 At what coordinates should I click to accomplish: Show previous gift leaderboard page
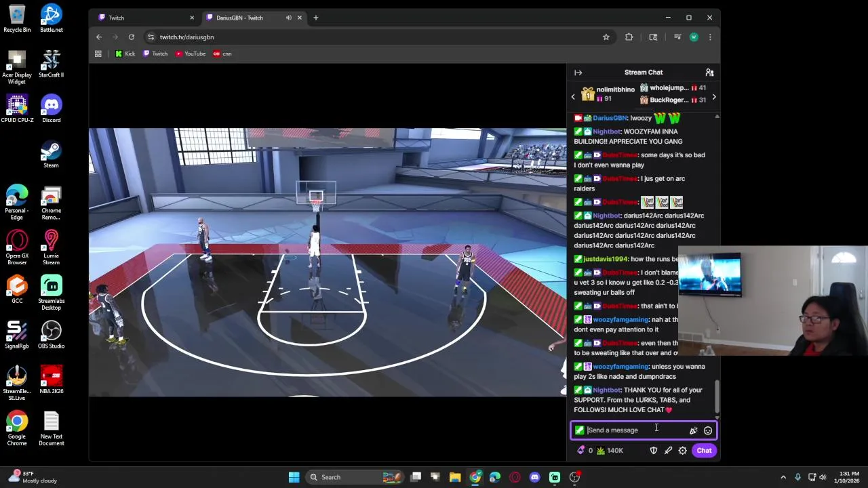(573, 97)
